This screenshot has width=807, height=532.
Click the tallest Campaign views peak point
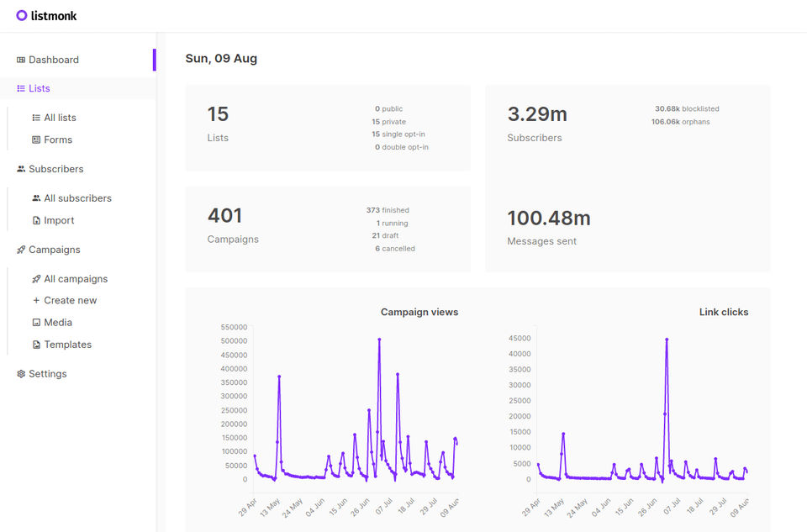pos(379,340)
